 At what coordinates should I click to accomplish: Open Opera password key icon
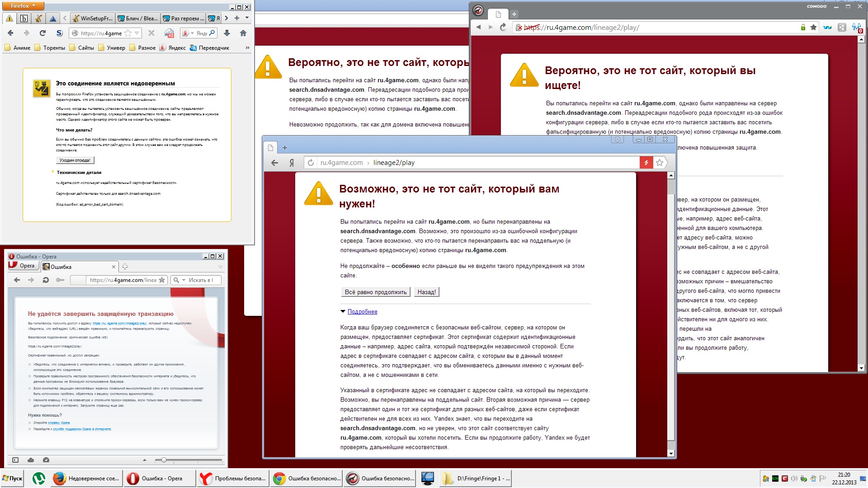click(x=60, y=280)
